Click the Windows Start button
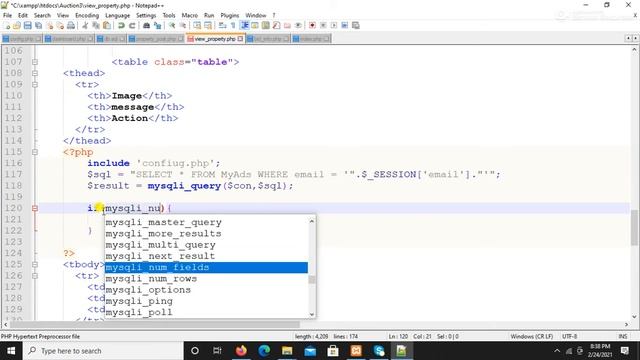Screen dimensions: 640x360 tap(11, 351)
